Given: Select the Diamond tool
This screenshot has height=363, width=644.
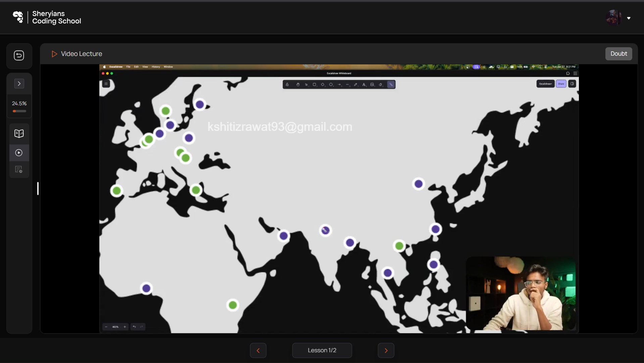Looking at the screenshot, I should pos(323,84).
